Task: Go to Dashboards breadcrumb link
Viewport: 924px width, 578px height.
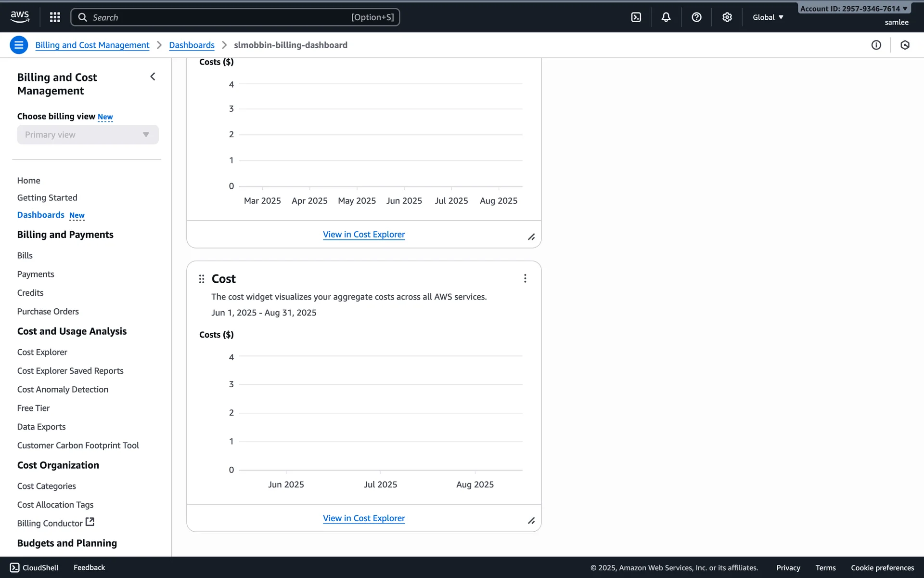Action: pyautogui.click(x=192, y=45)
